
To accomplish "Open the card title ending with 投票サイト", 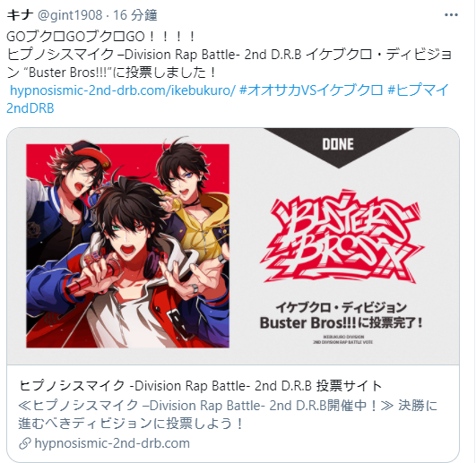I will point(201,386).
